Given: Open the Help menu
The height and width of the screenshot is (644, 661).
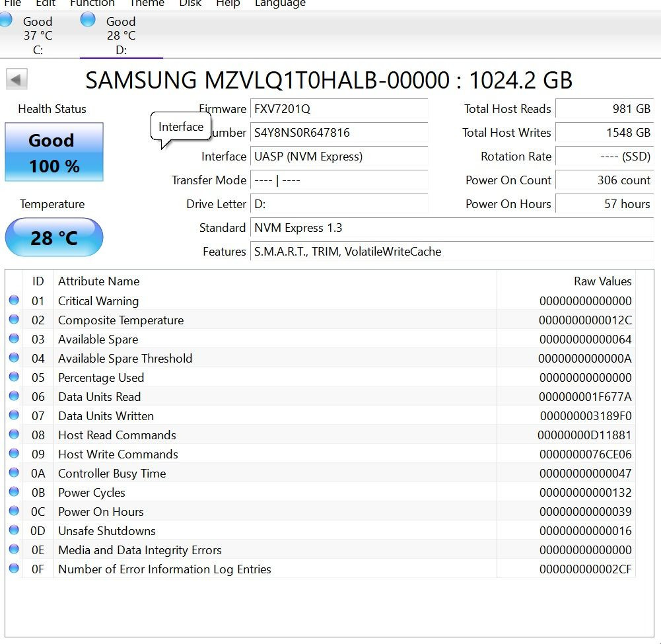Looking at the screenshot, I should coord(228,3).
